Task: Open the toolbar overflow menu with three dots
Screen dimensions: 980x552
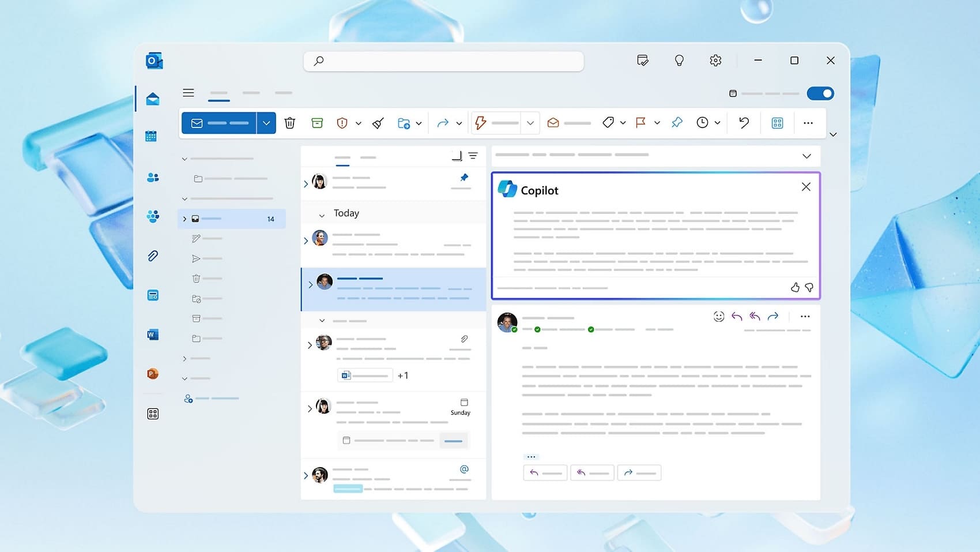Action: coord(808,123)
